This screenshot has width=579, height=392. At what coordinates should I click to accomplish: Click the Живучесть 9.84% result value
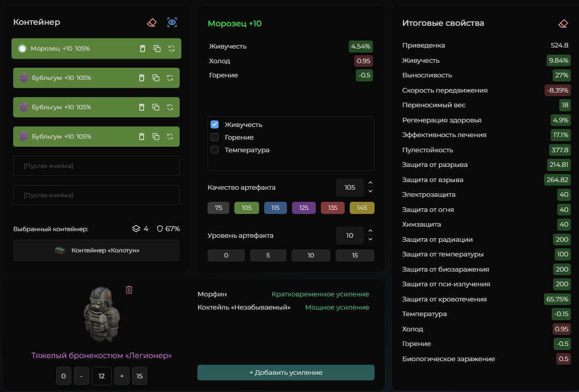tap(558, 61)
